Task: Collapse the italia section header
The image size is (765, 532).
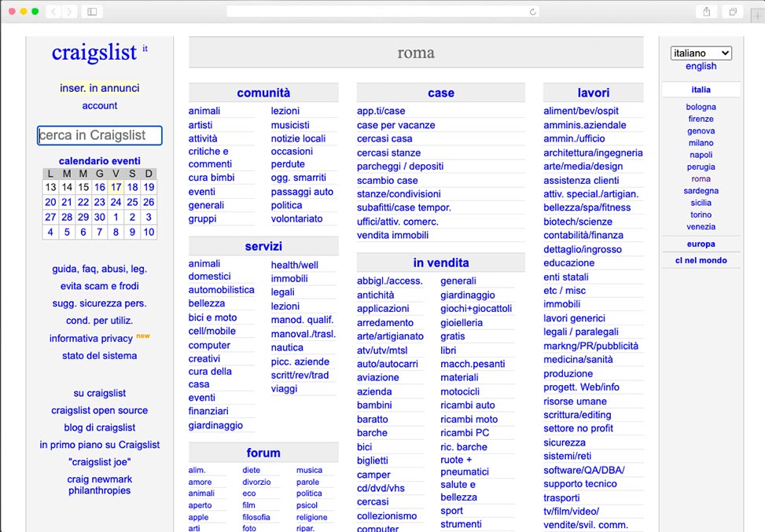Action: coord(701,90)
